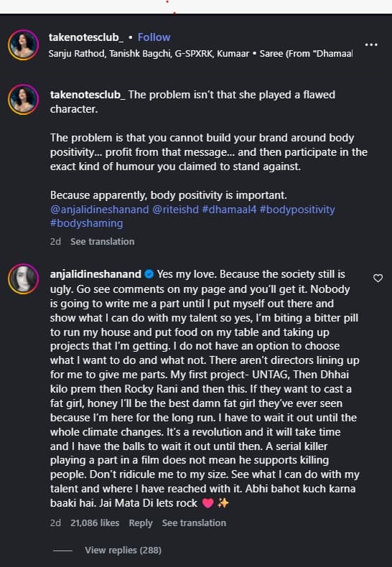The height and width of the screenshot is (567, 392).
Task: Open the #bodypositivity hashtag
Action: (297, 210)
